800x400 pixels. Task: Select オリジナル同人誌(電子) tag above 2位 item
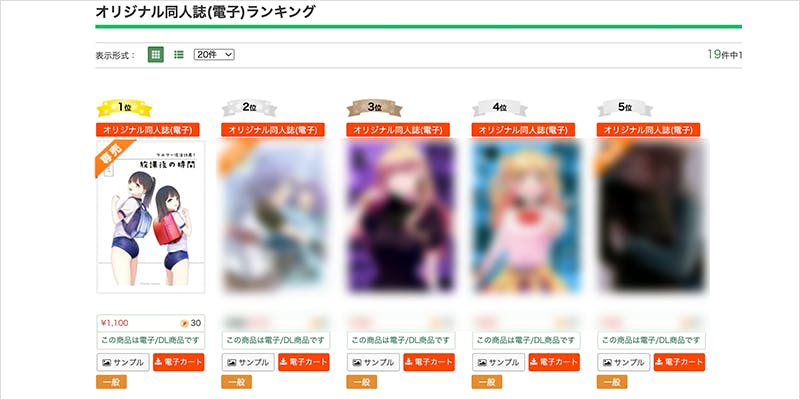coord(273,130)
